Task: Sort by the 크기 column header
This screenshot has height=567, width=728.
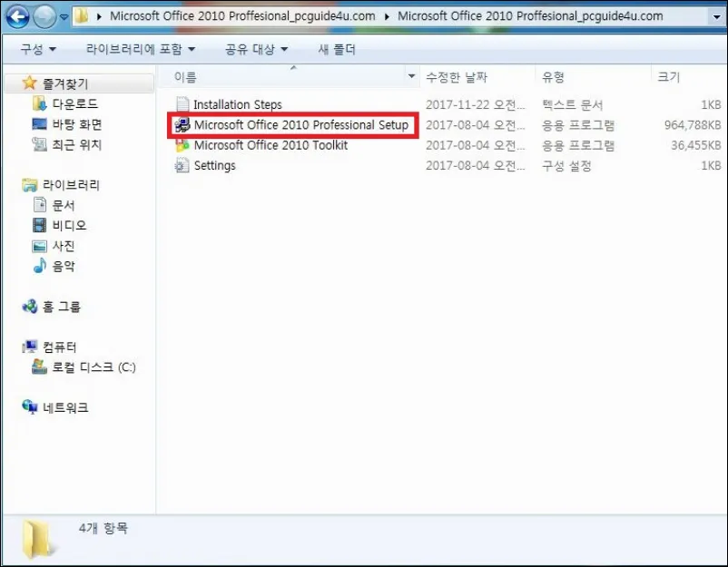Action: (x=669, y=77)
